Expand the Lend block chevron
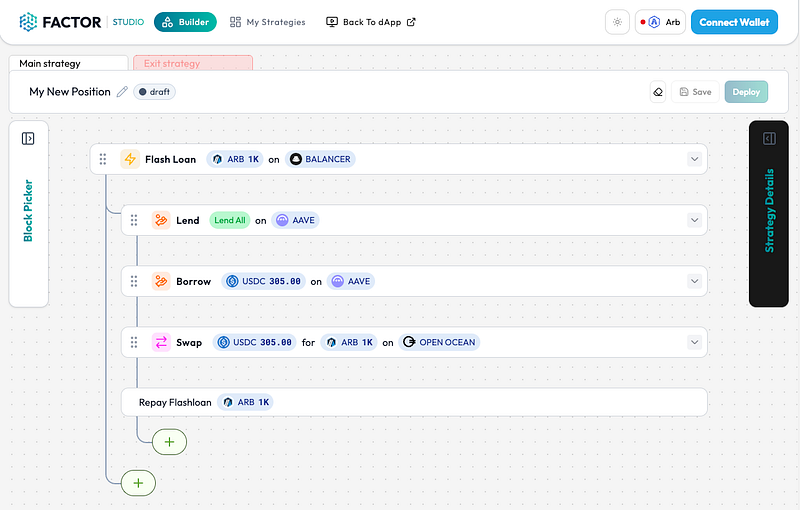 click(x=694, y=220)
